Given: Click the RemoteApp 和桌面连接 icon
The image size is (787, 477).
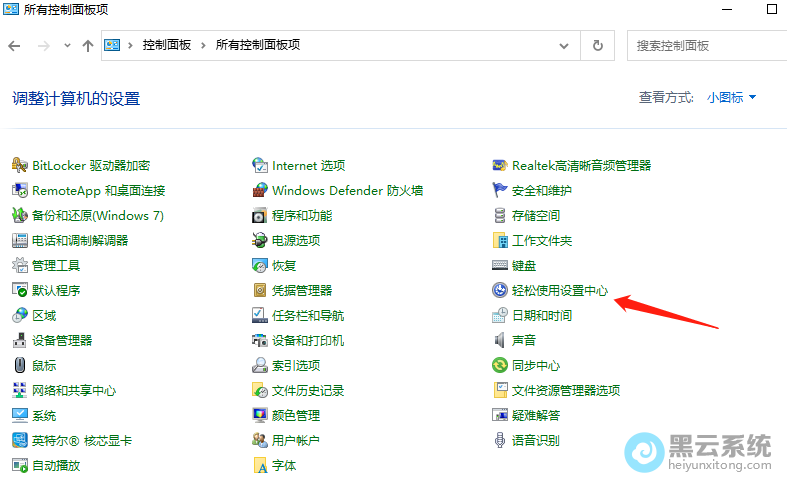Looking at the screenshot, I should [20, 190].
